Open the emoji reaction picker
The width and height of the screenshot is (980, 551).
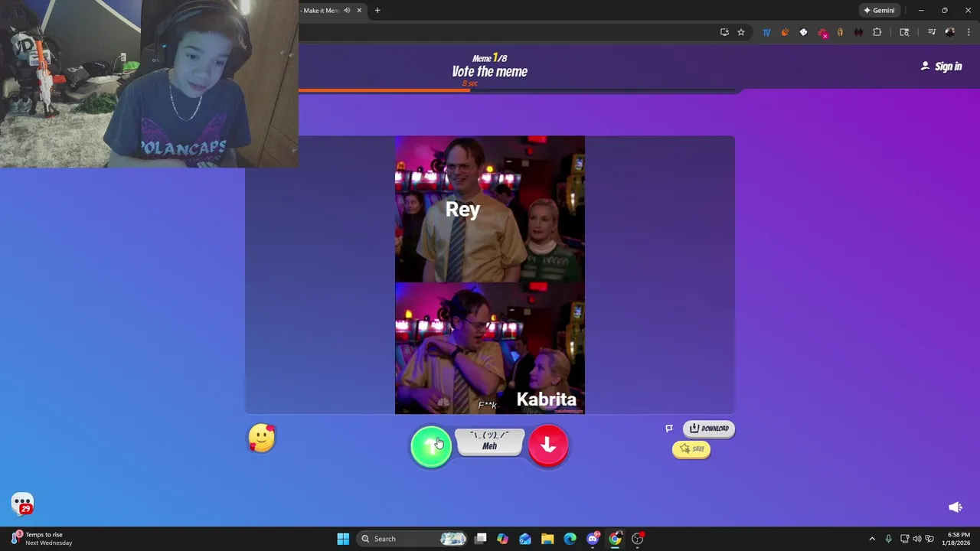click(x=262, y=439)
